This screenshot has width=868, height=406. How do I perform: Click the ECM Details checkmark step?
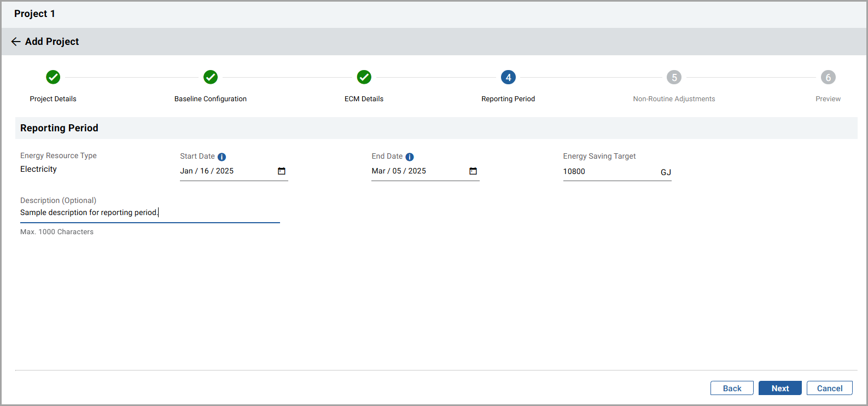coord(364,77)
